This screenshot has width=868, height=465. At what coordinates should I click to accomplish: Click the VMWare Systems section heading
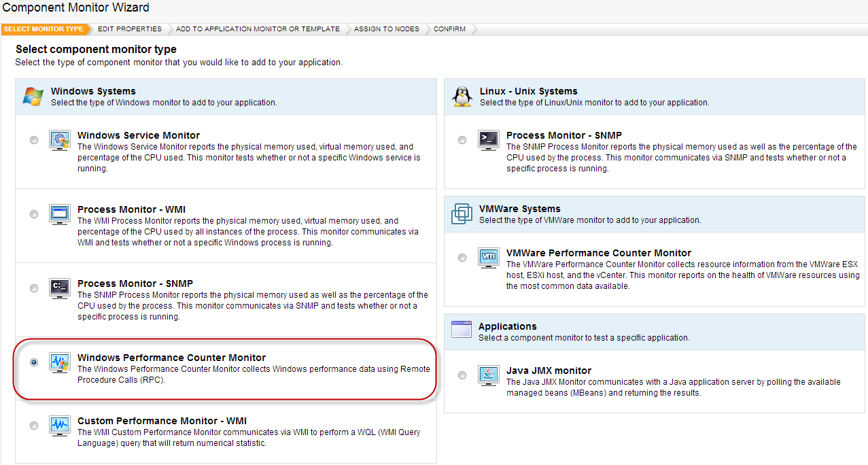tap(519, 209)
